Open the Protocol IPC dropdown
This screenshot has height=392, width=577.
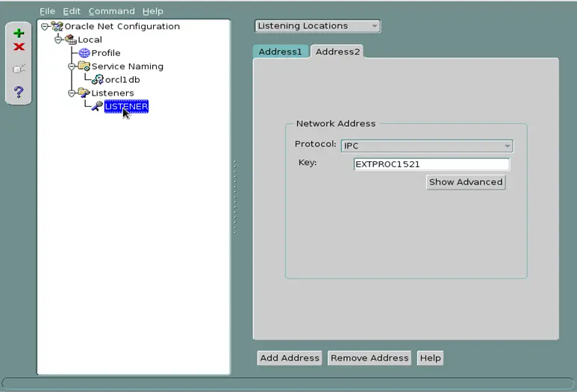click(427, 146)
